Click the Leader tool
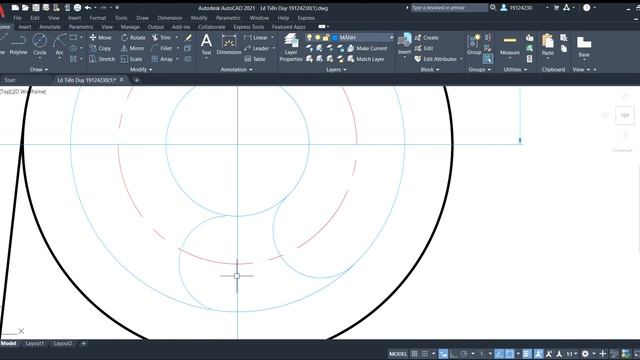 tap(257, 48)
